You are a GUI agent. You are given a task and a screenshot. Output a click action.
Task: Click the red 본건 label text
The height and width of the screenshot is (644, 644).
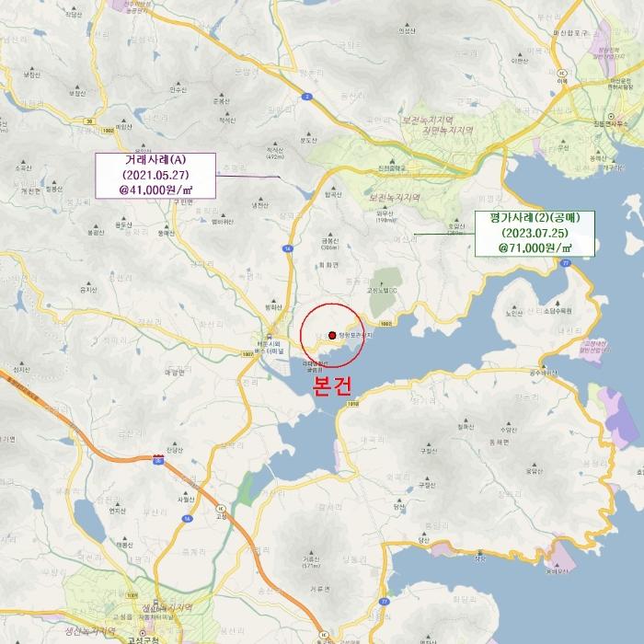(332, 385)
